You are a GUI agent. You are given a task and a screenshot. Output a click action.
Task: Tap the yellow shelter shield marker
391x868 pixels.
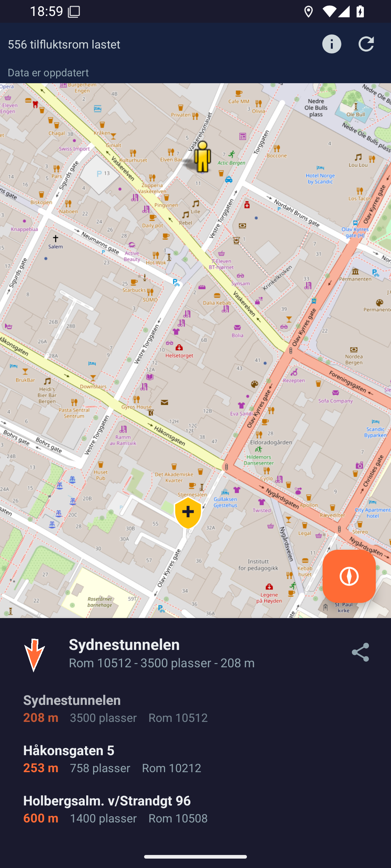coord(188,512)
